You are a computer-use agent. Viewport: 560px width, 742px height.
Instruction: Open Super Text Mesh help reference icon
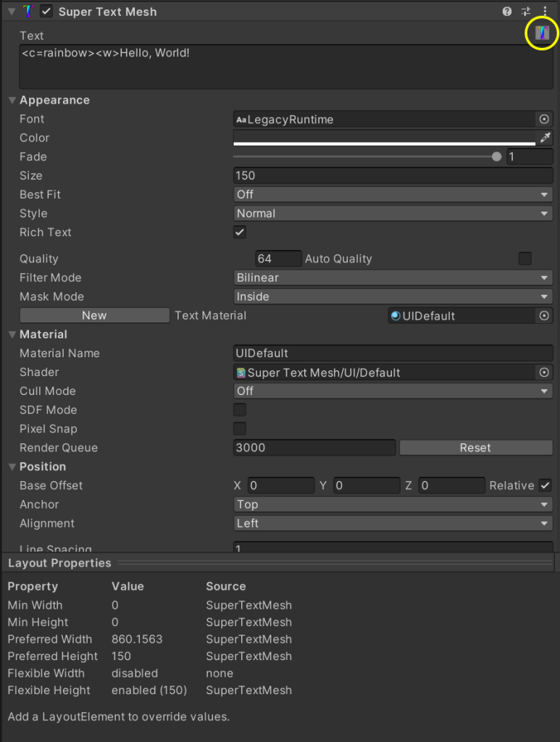pyautogui.click(x=506, y=12)
